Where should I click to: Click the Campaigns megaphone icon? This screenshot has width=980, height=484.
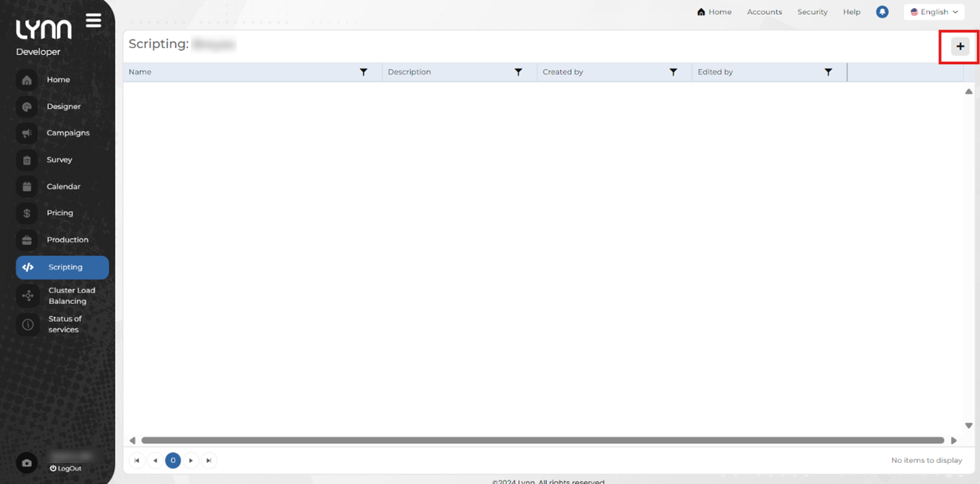point(27,133)
